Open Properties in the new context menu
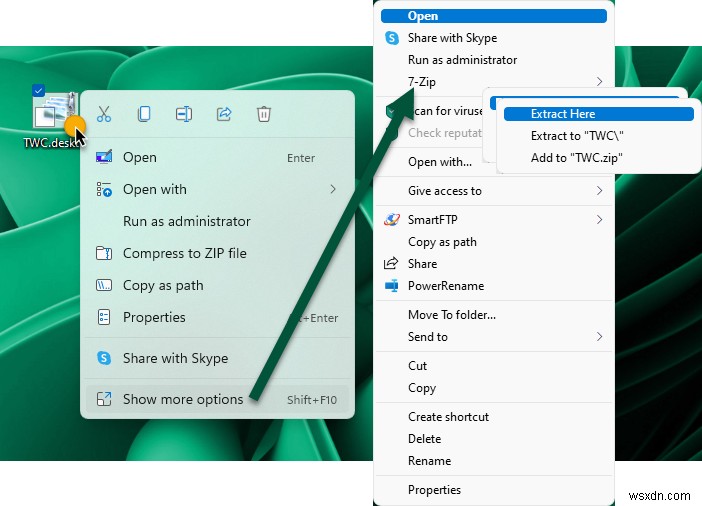 click(x=217, y=317)
